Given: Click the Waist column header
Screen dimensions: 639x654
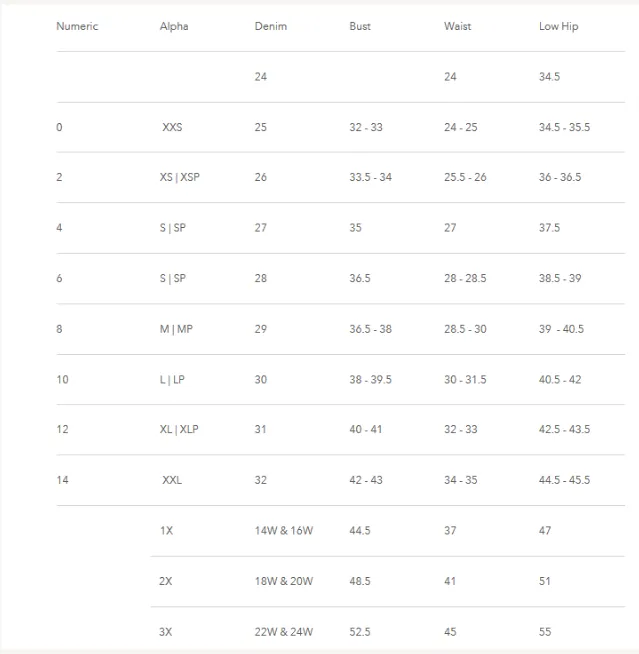Looking at the screenshot, I should [x=458, y=26].
